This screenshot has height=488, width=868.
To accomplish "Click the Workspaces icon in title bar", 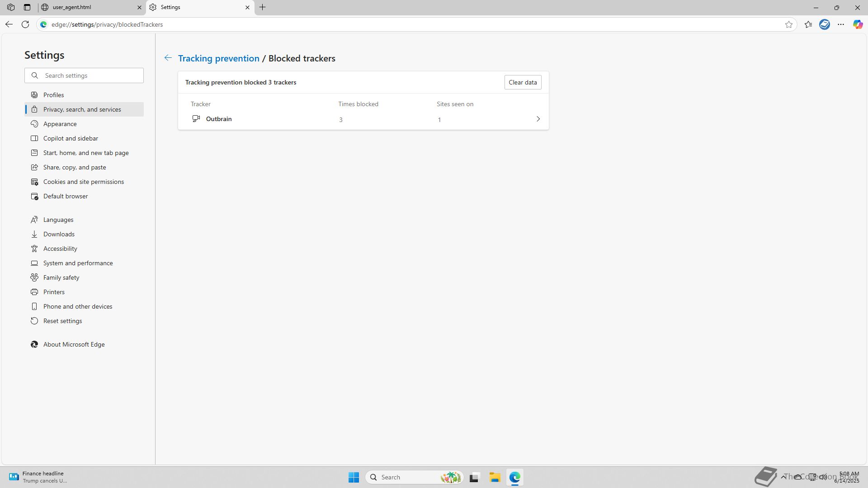I will (11, 7).
